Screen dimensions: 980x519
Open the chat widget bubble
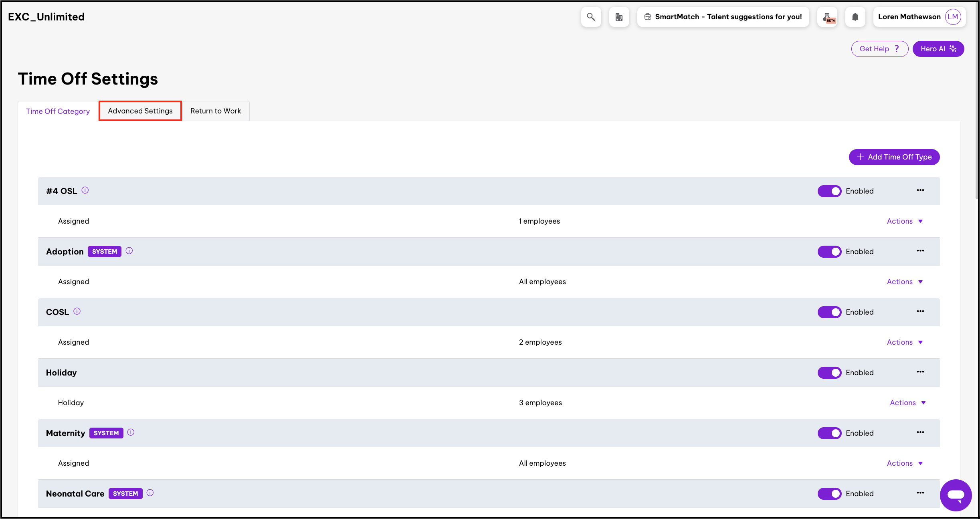(x=955, y=495)
